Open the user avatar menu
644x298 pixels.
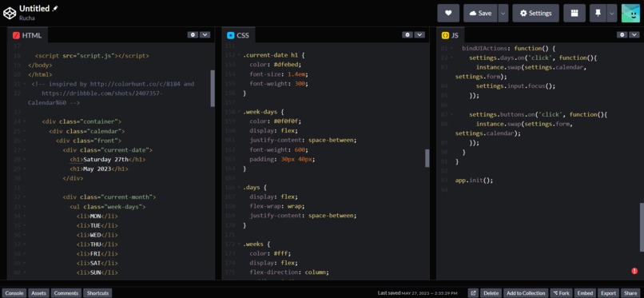click(630, 13)
